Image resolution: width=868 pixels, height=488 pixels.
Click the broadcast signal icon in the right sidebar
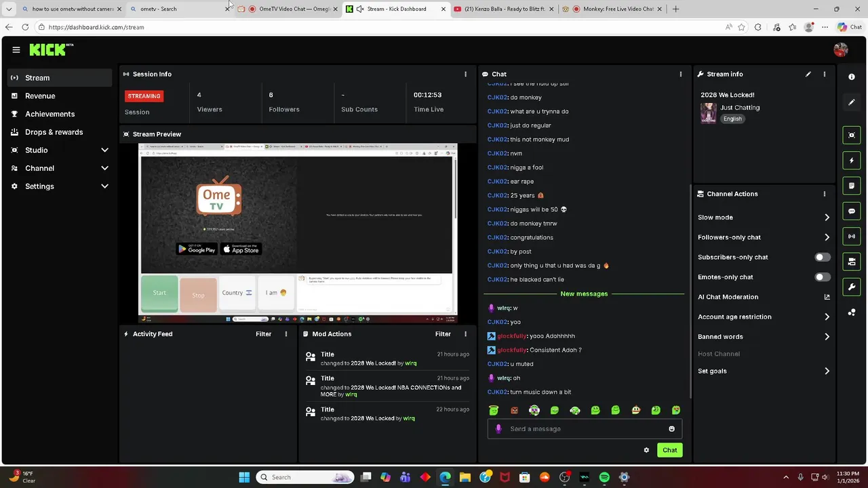pyautogui.click(x=852, y=236)
